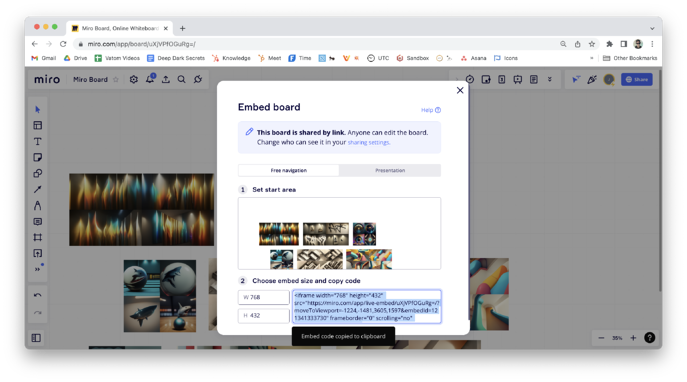Open the user avatar in Miro toolbar

tap(609, 79)
